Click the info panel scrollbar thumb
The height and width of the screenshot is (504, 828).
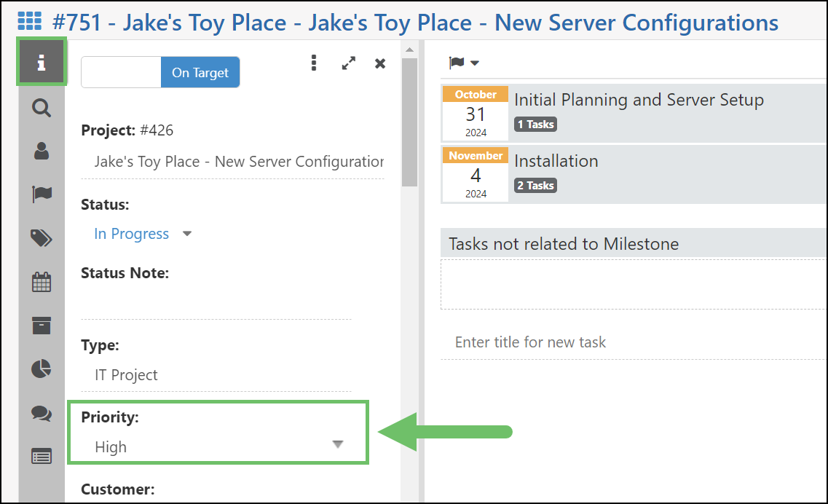[x=409, y=122]
